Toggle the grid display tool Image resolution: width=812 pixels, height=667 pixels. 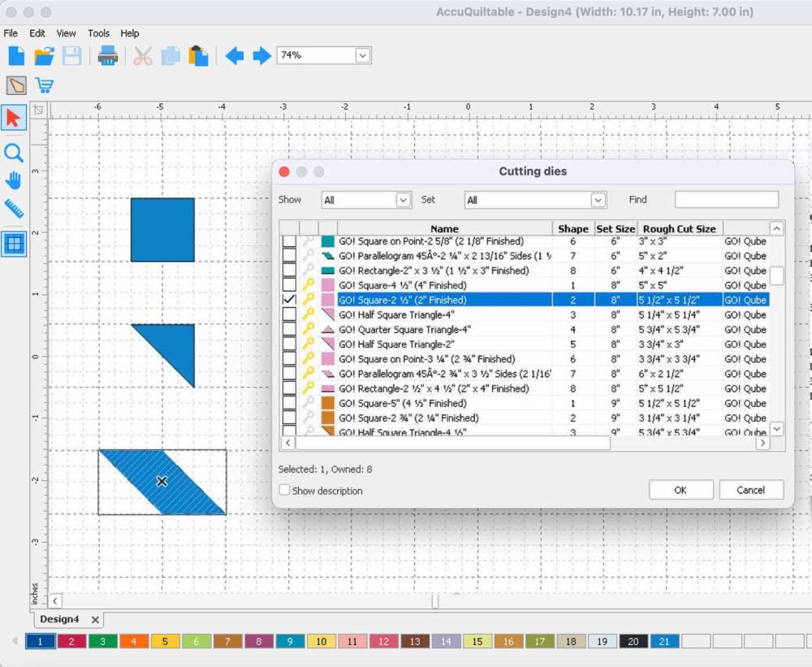coord(14,244)
